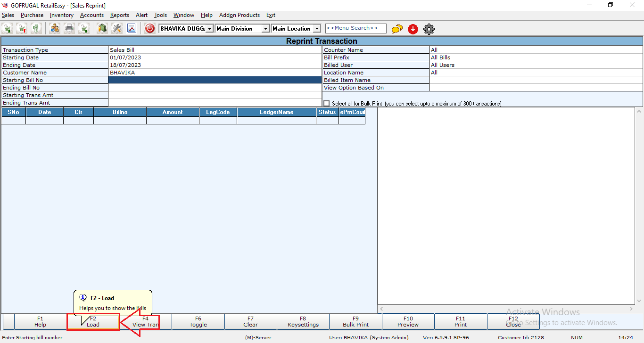Open the gear settings icon
This screenshot has height=343, width=644.
tap(429, 29)
